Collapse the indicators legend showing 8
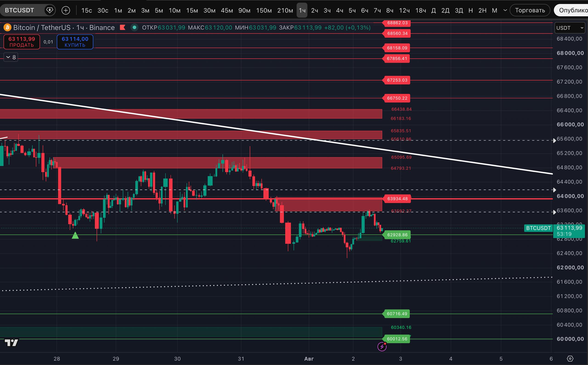588x365 pixels. tap(11, 57)
